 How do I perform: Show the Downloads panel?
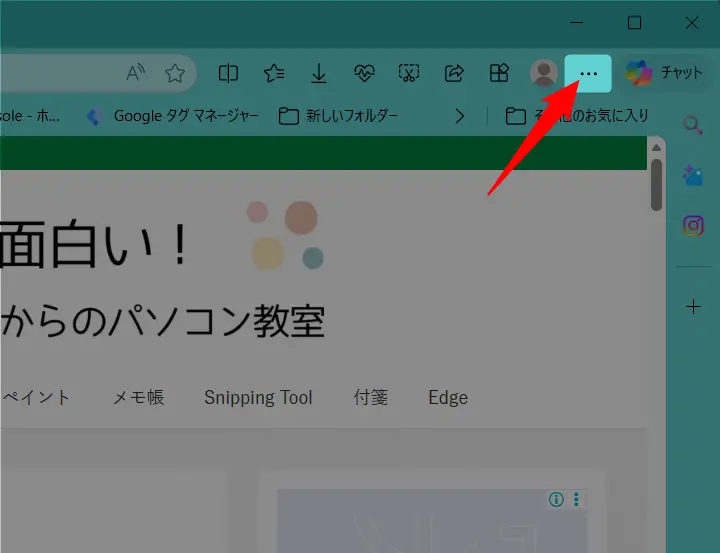click(x=318, y=73)
